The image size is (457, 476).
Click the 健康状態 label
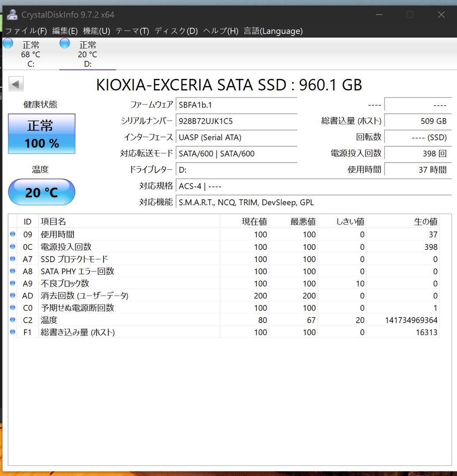41,104
